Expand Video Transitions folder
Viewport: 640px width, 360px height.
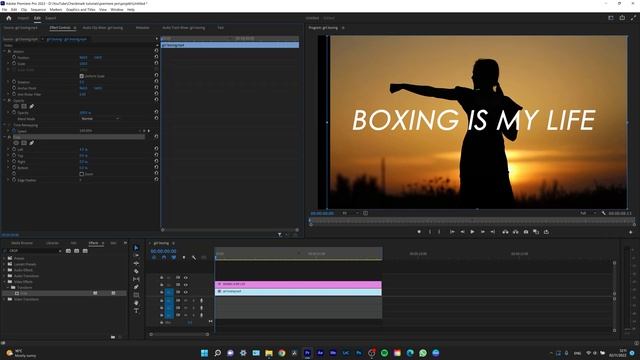4,299
